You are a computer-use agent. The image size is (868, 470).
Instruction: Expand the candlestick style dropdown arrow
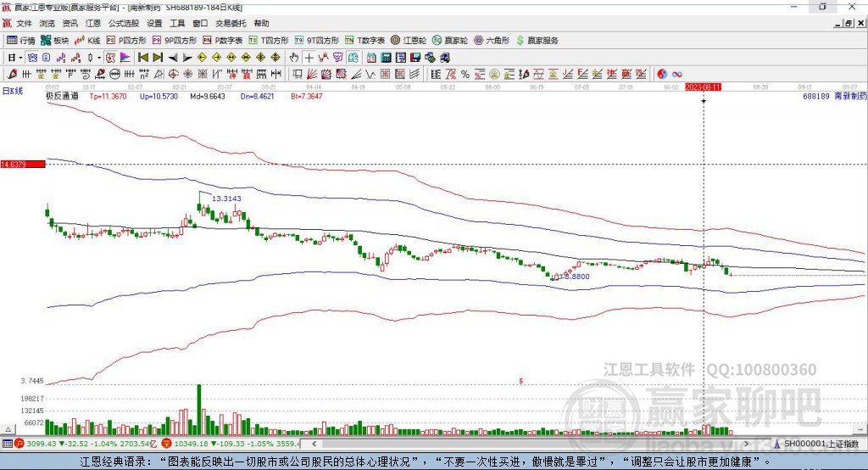[99, 58]
